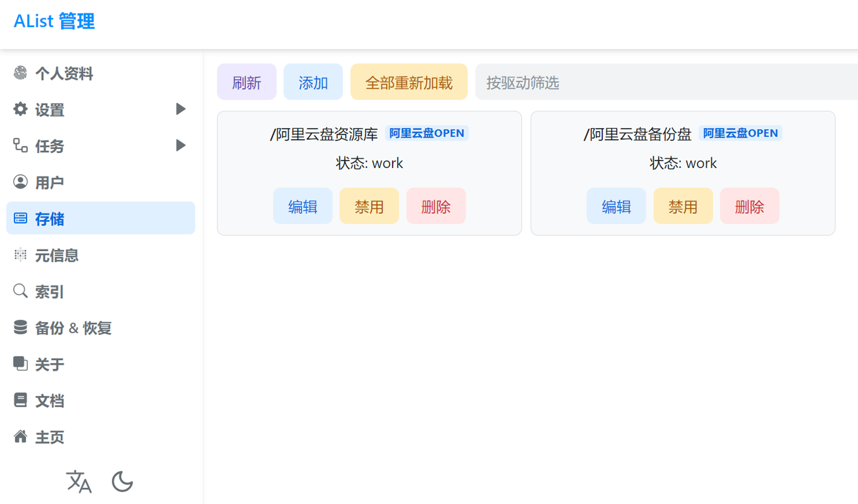Disable 阿里云盘备份盘 with its 禁用 button
This screenshot has height=504, width=858.
tap(683, 206)
